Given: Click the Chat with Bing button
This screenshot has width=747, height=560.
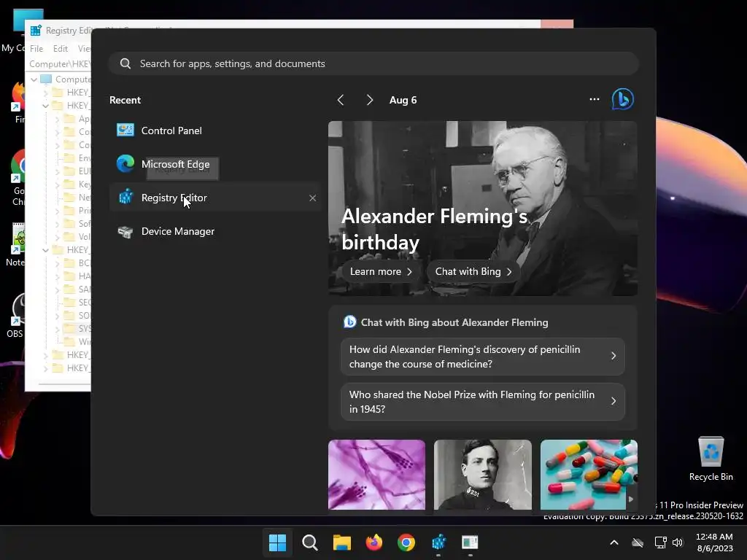Looking at the screenshot, I should 473,271.
